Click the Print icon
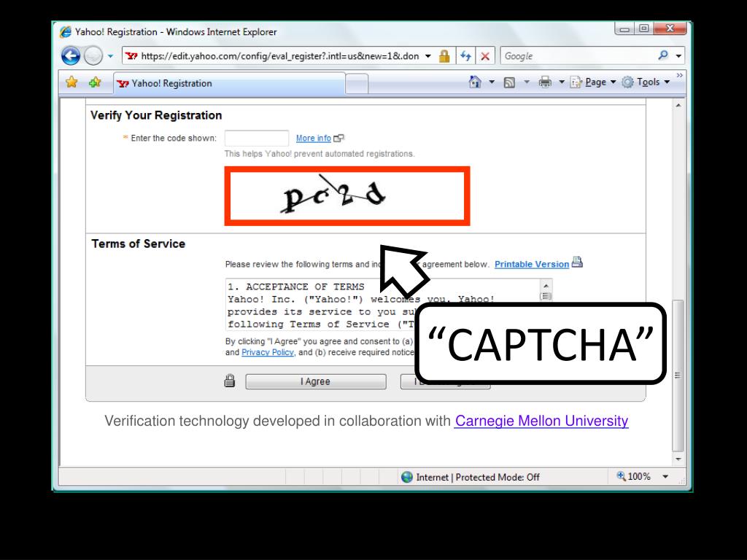Screen dimensions: 747x560 [545, 82]
